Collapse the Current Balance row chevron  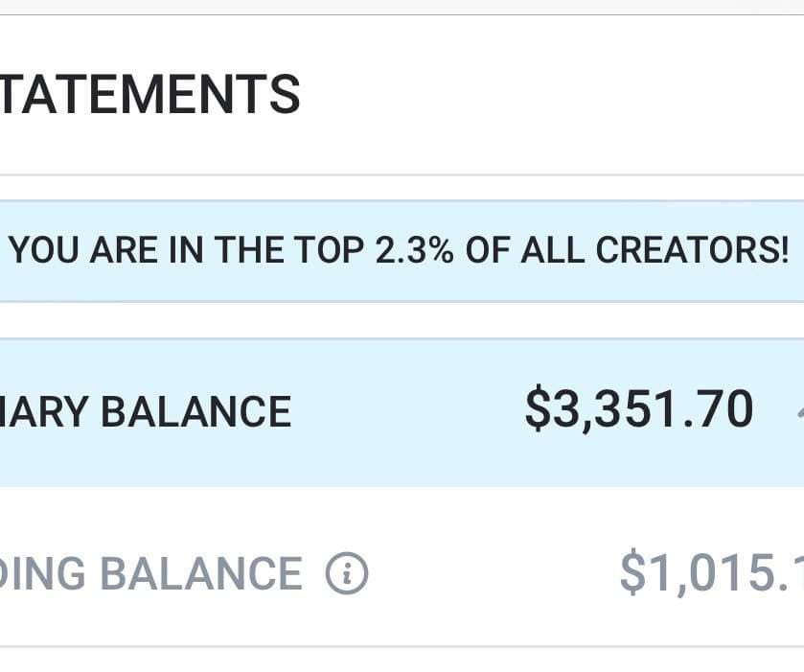pos(800,412)
